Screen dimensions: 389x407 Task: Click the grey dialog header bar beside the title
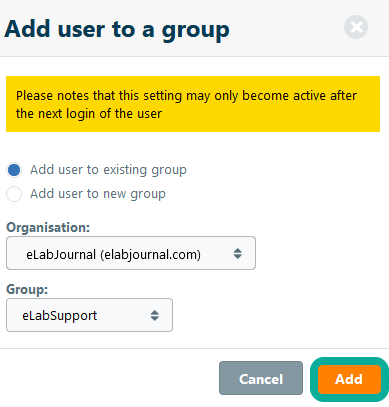pos(287,28)
